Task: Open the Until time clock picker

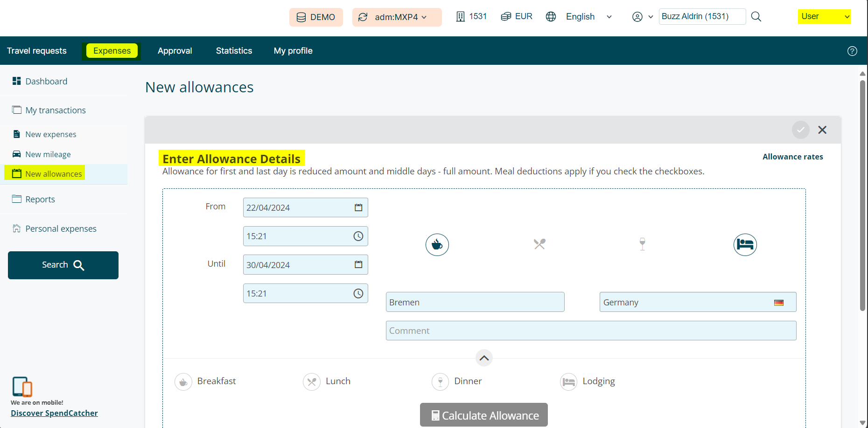Action: coord(358,294)
